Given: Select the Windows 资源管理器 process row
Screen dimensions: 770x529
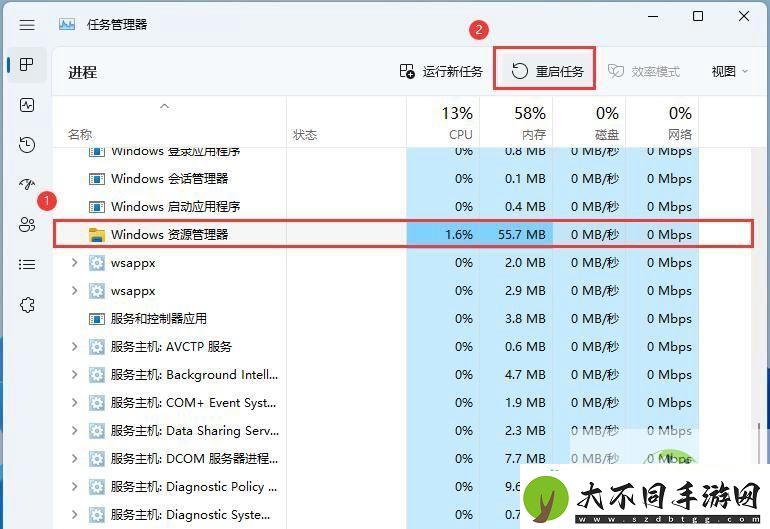Looking at the screenshot, I should click(403, 234).
